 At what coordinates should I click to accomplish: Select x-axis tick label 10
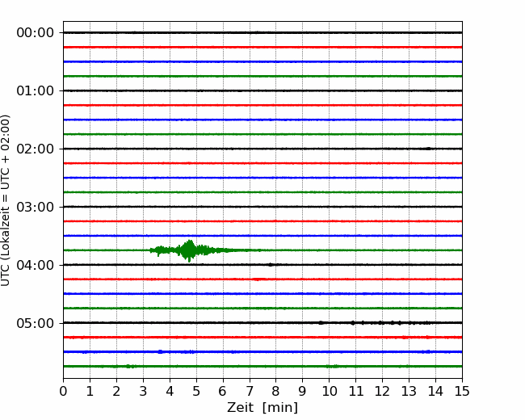click(330, 391)
